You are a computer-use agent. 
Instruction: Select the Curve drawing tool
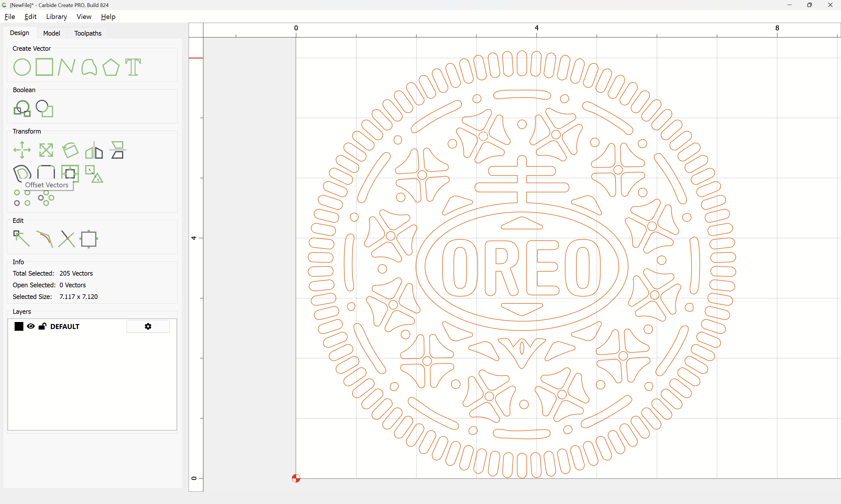pos(89,67)
